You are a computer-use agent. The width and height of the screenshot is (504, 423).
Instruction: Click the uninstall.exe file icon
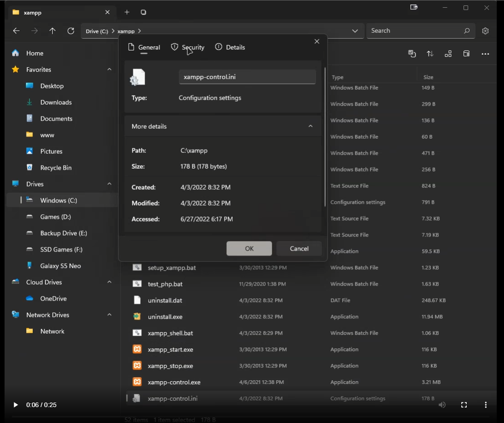point(137,317)
